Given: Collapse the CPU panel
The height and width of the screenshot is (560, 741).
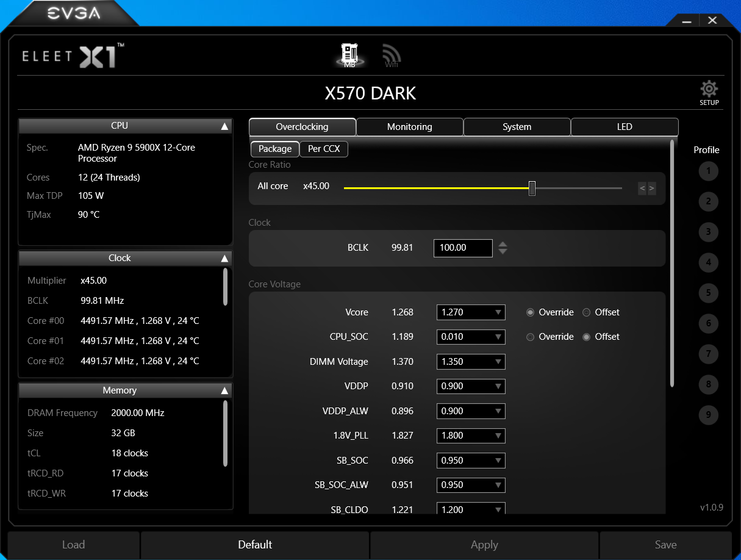Looking at the screenshot, I should (x=224, y=126).
